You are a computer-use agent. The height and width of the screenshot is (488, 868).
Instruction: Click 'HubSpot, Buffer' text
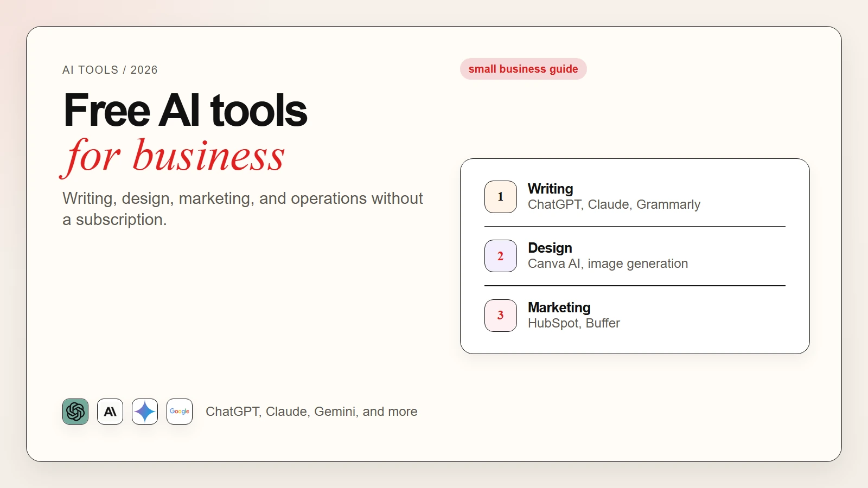[x=574, y=323]
